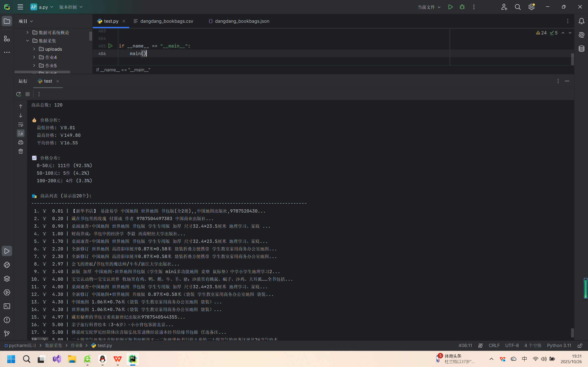The image size is (588, 367).
Task: Open the Git version control tool window
Action: 7,333
